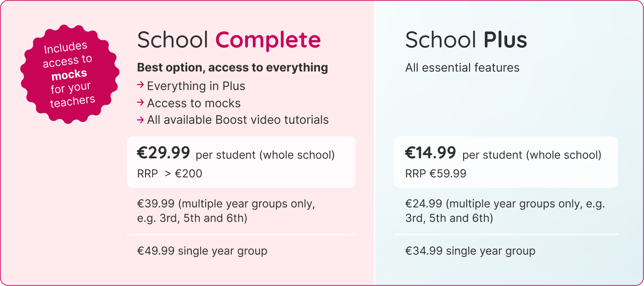
Task: Choose the €24.99 multiple year groups option
Action: (505, 210)
